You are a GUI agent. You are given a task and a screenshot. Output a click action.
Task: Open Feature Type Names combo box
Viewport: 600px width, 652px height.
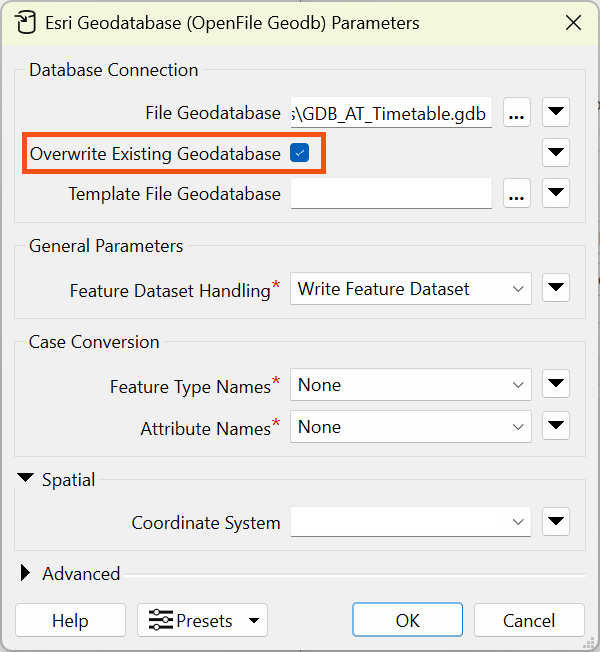tap(411, 385)
